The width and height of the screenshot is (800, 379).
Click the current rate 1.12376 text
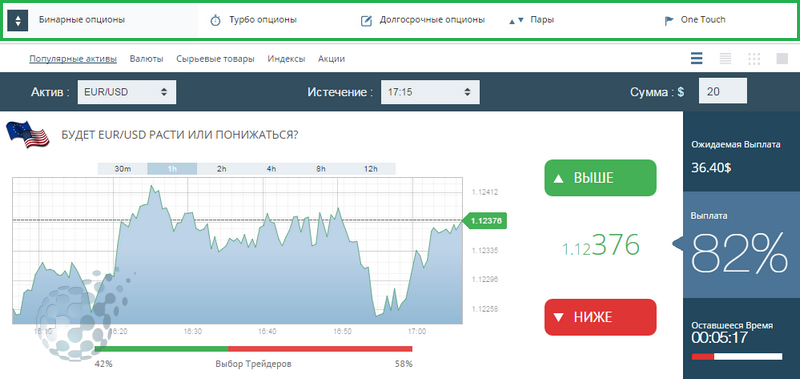point(601,245)
